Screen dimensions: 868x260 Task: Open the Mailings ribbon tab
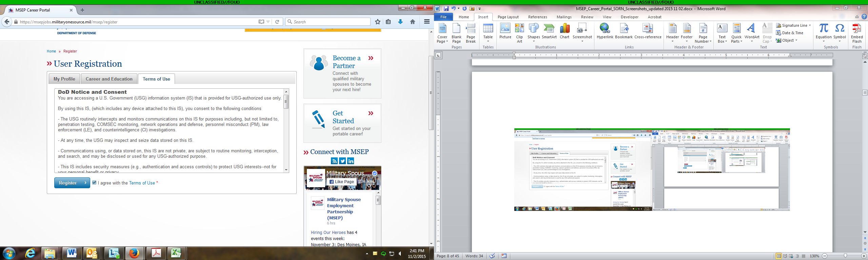tap(564, 17)
